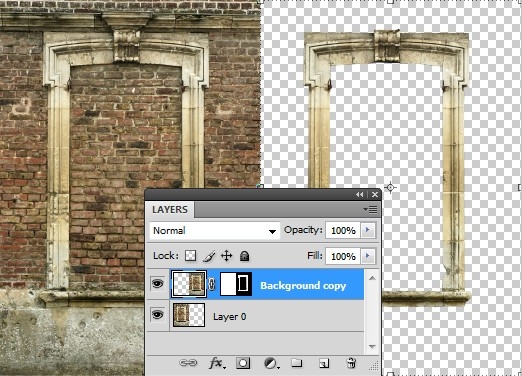Click the Opacity 100% value field
Viewport: 522px width, 376px height.
(x=343, y=230)
